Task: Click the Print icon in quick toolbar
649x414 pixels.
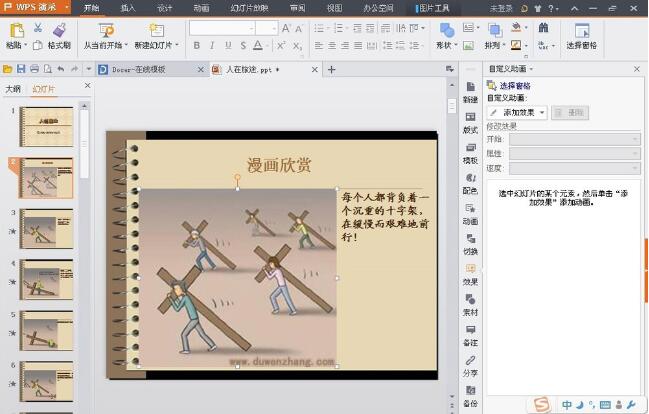Action: 35,69
